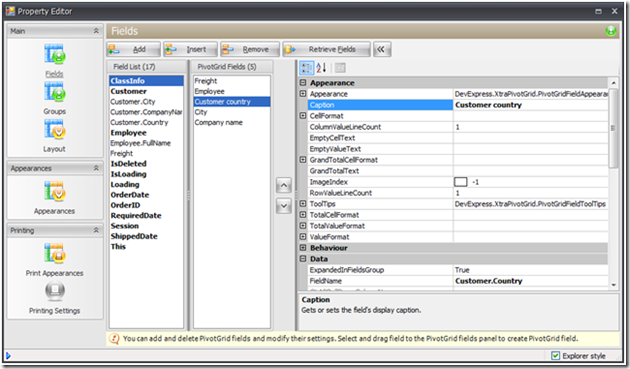Collapse the Appearance property category
This screenshot has width=630, height=369.
coord(303,83)
